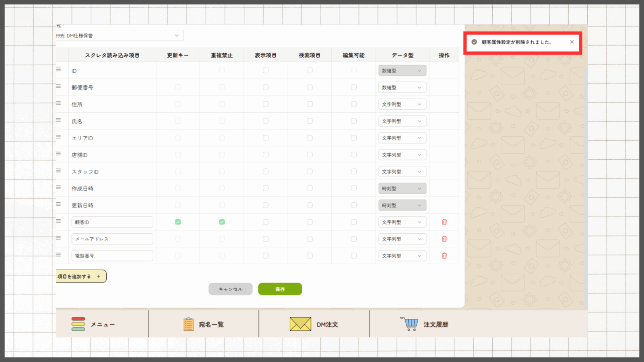The height and width of the screenshot is (362, 644).
Task: Delete the 顧客ID row with trash icon
Action: (x=444, y=222)
